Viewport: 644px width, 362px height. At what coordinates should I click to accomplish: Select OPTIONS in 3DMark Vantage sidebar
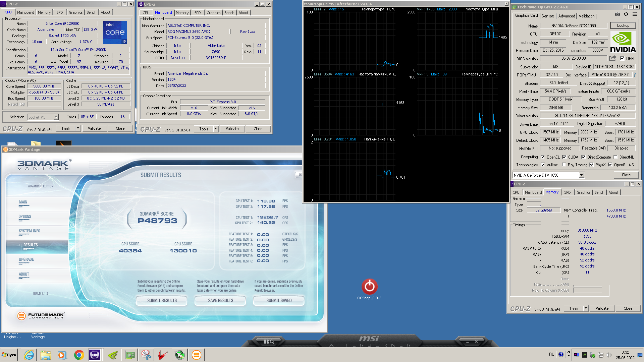[x=25, y=217]
